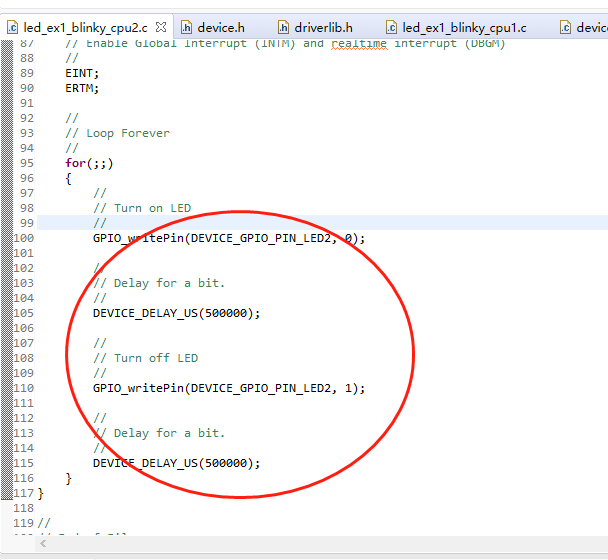Switch to the led_ex1_blinky_cpu2.c tab
This screenshot has height=560, width=608.
pos(85,28)
